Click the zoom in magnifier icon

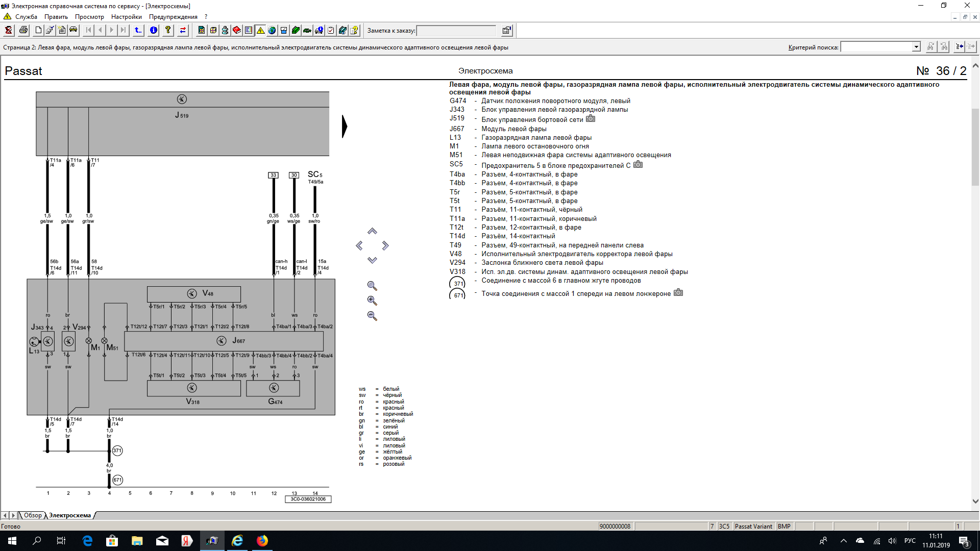pos(372,301)
